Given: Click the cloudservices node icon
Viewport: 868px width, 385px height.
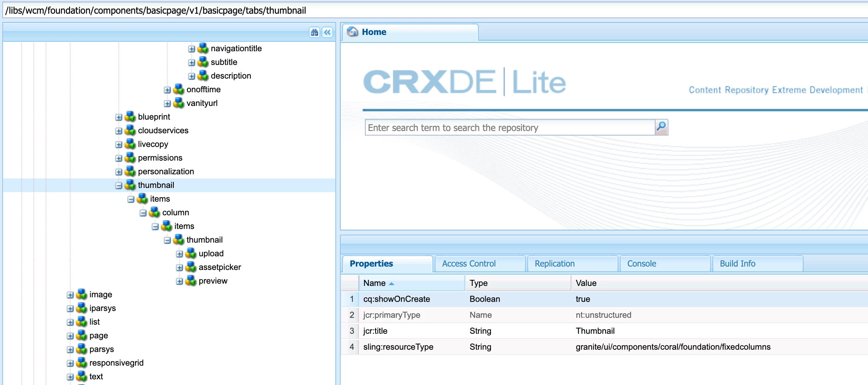Looking at the screenshot, I should pyautogui.click(x=131, y=130).
